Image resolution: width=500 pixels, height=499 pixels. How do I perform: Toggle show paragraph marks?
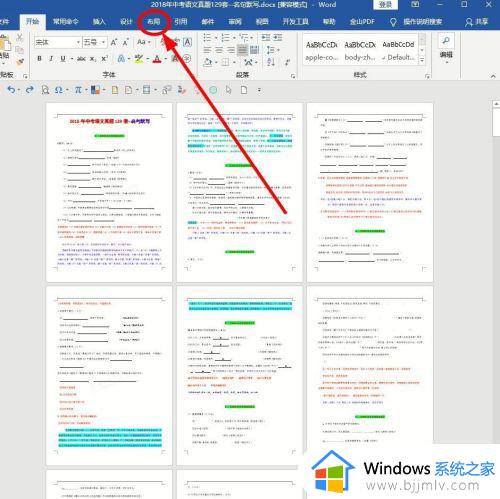pyautogui.click(x=287, y=62)
